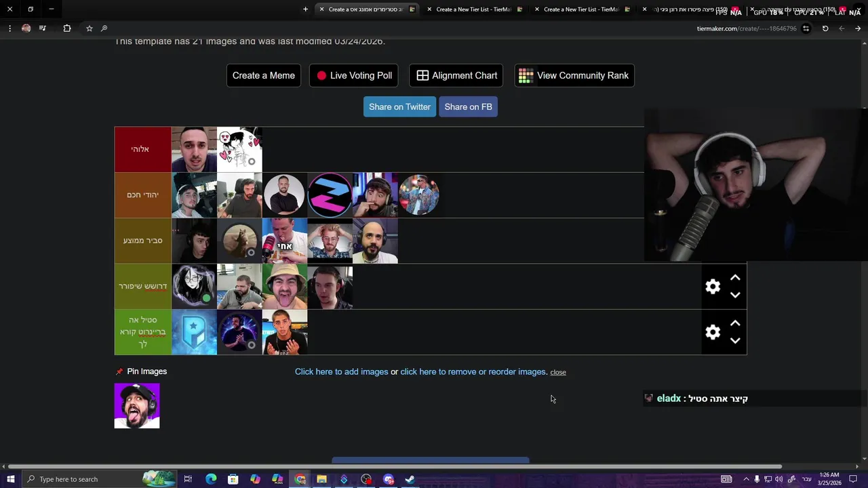Image resolution: width=868 pixels, height=488 pixels.
Task: Open the media control icon in browser toolbar
Action: pos(43,28)
